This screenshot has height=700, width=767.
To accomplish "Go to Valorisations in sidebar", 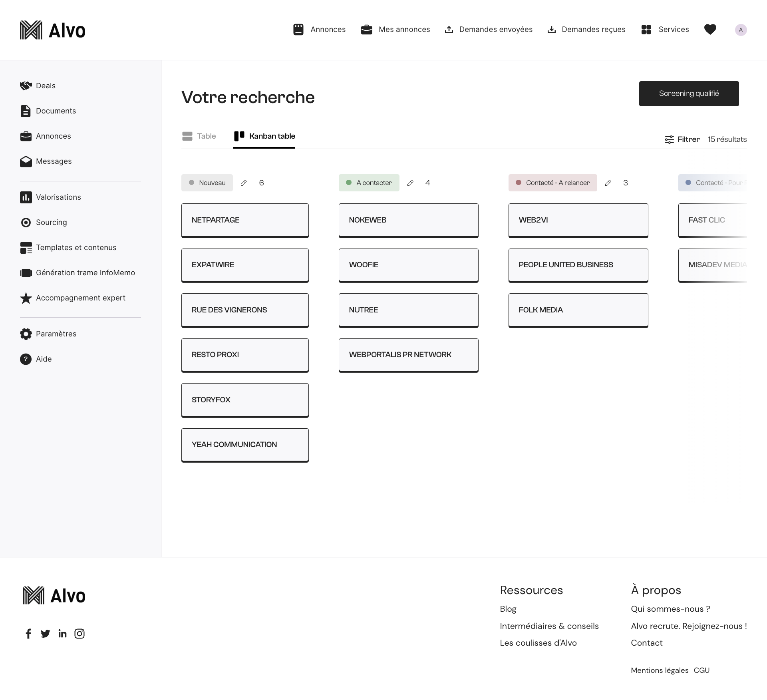I will coord(58,197).
